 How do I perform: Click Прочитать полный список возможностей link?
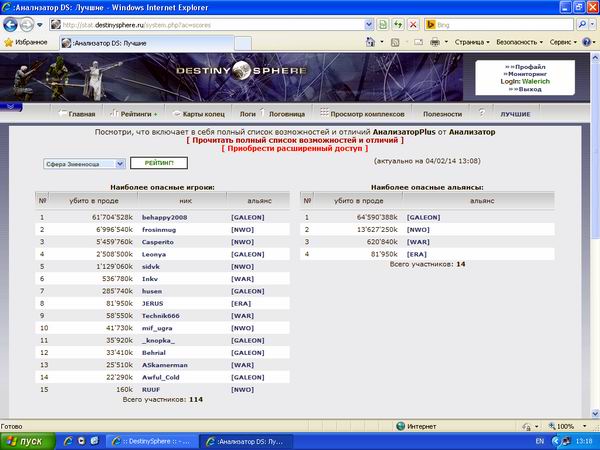(295, 140)
